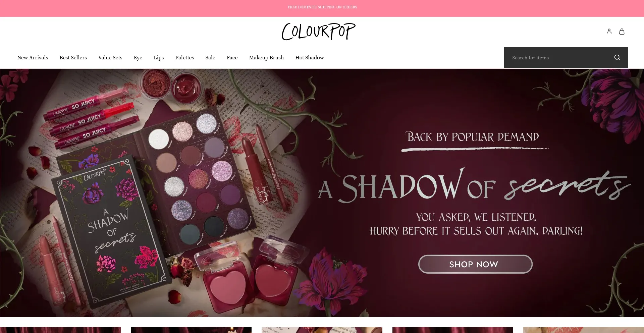Open the shopping bag icon
The width and height of the screenshot is (644, 333).
tap(622, 31)
